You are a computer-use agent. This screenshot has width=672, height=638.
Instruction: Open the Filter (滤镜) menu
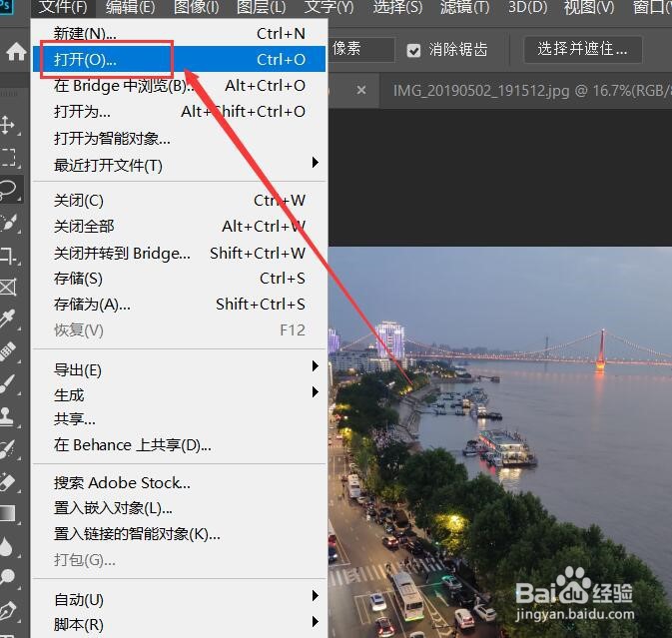pyautogui.click(x=464, y=7)
